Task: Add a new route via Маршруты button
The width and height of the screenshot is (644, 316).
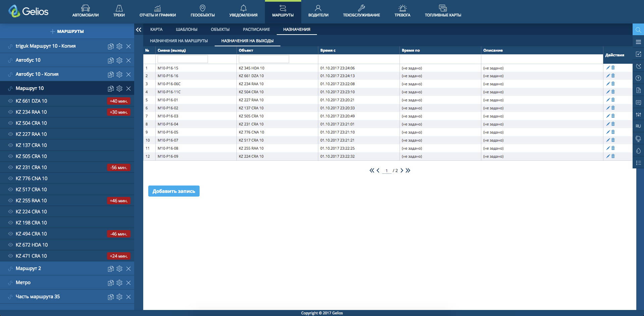Action: [67, 31]
